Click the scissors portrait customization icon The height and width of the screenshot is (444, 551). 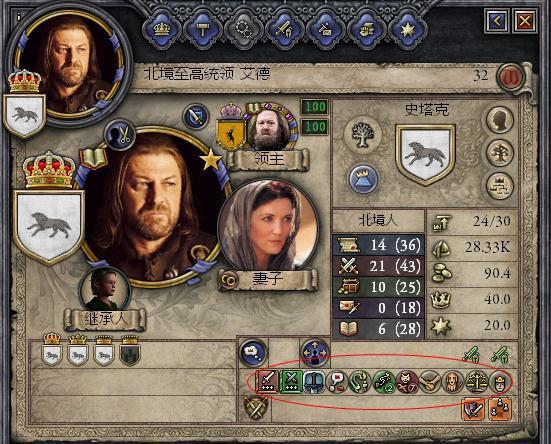point(120,135)
